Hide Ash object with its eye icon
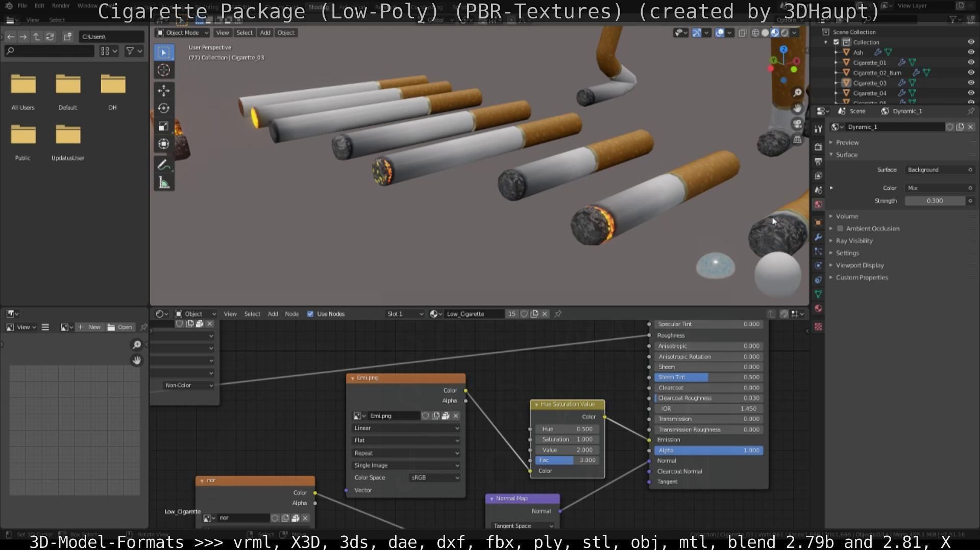The height and width of the screenshot is (550, 980). click(x=971, y=53)
